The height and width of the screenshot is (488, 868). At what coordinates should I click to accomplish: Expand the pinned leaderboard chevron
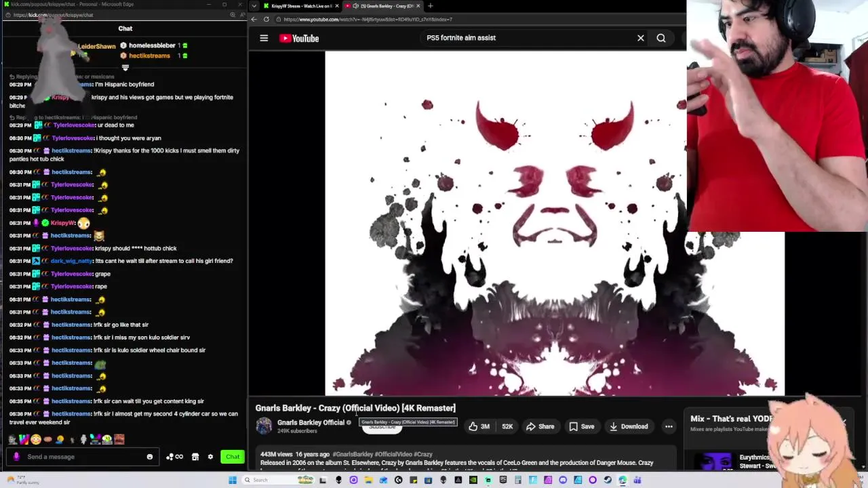pos(125,68)
